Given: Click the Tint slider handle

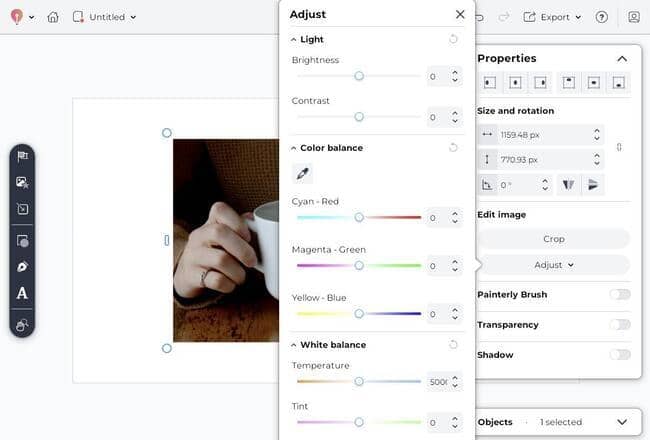Looking at the screenshot, I should [x=359, y=422].
